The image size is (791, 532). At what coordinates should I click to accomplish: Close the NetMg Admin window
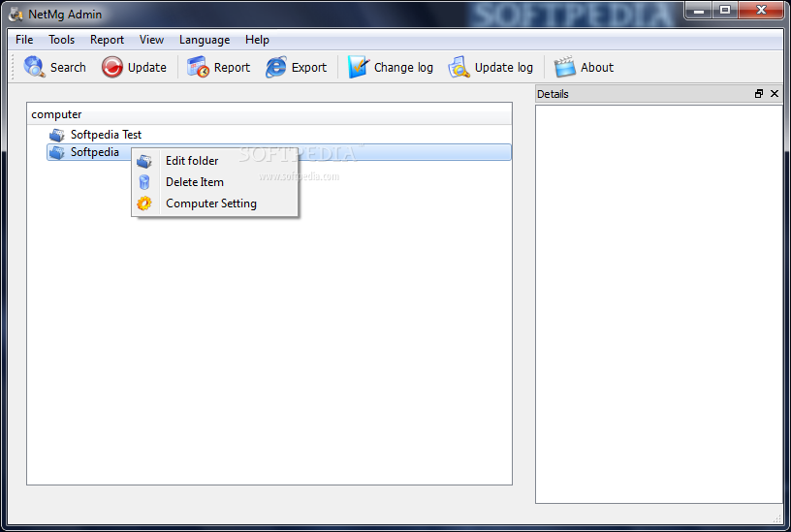click(x=762, y=10)
